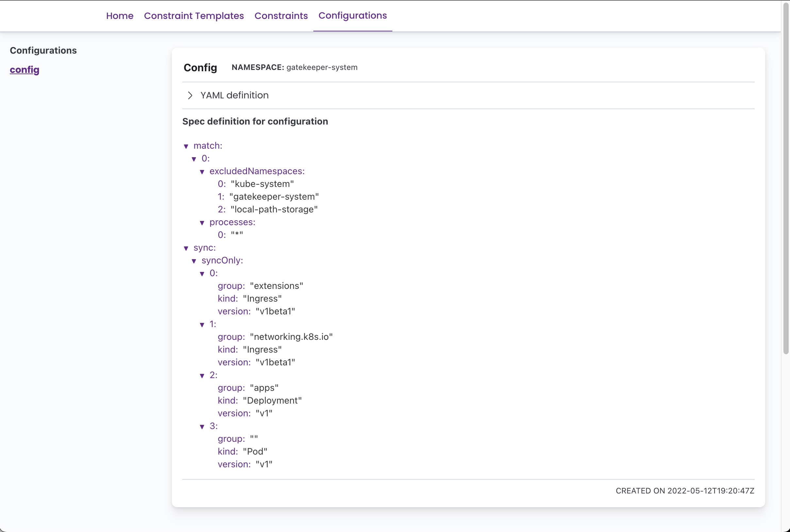Select the Configurations tab
The height and width of the screenshot is (532, 790).
click(353, 16)
